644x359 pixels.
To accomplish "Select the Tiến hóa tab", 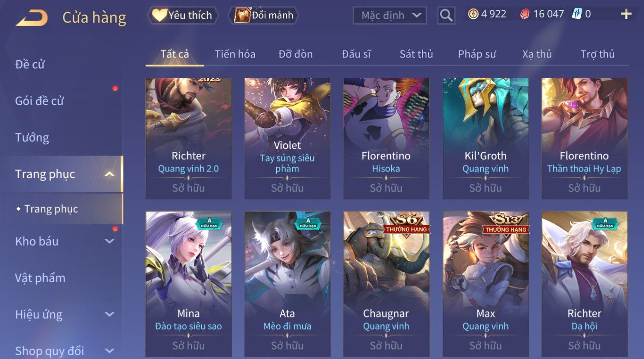I will pyautogui.click(x=235, y=54).
